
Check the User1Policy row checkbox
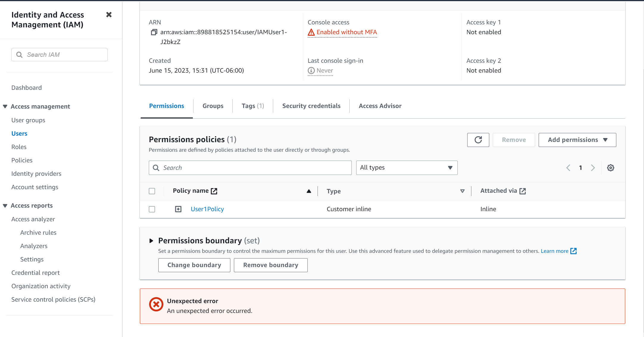coord(152,209)
